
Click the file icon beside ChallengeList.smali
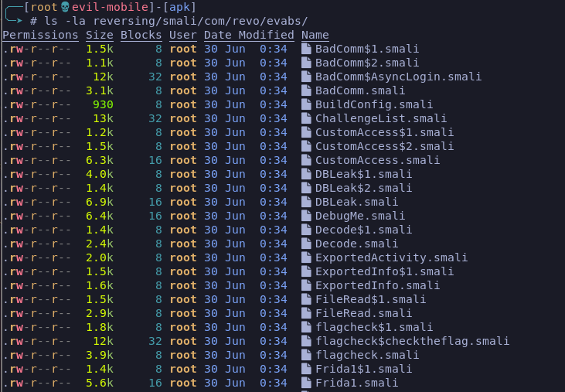(x=306, y=118)
